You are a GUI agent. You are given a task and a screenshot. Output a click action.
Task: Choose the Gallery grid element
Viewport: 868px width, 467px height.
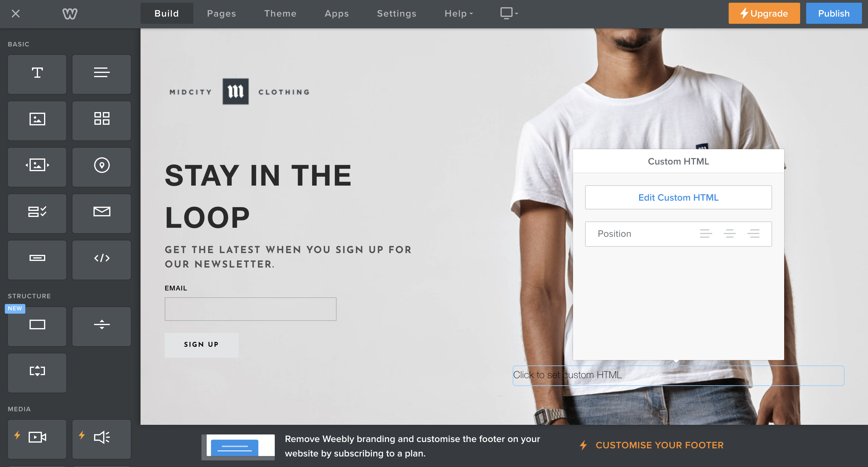coord(101,121)
